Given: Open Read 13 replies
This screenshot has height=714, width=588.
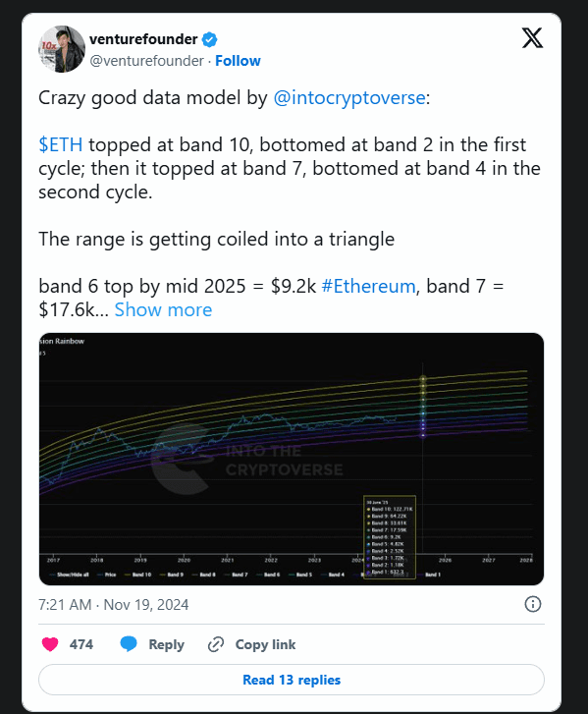Looking at the screenshot, I should click(292, 680).
